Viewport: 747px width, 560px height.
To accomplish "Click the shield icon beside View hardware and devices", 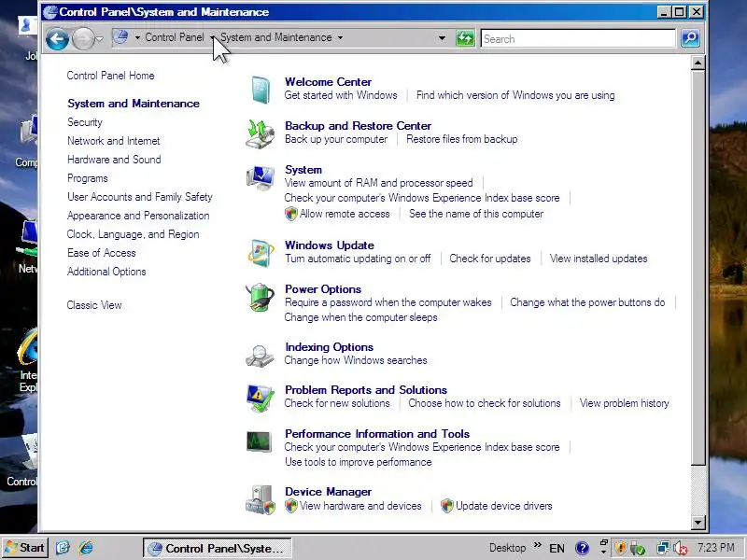I will tap(291, 506).
